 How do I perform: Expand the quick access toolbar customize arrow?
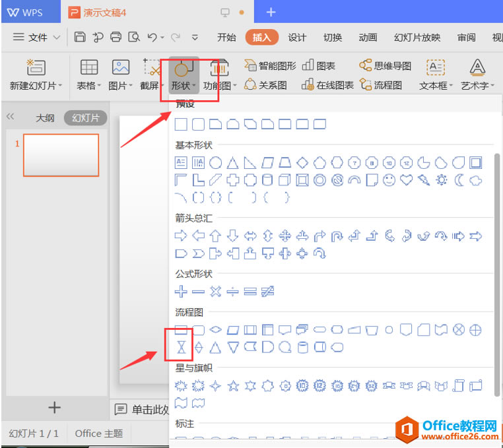coord(195,38)
